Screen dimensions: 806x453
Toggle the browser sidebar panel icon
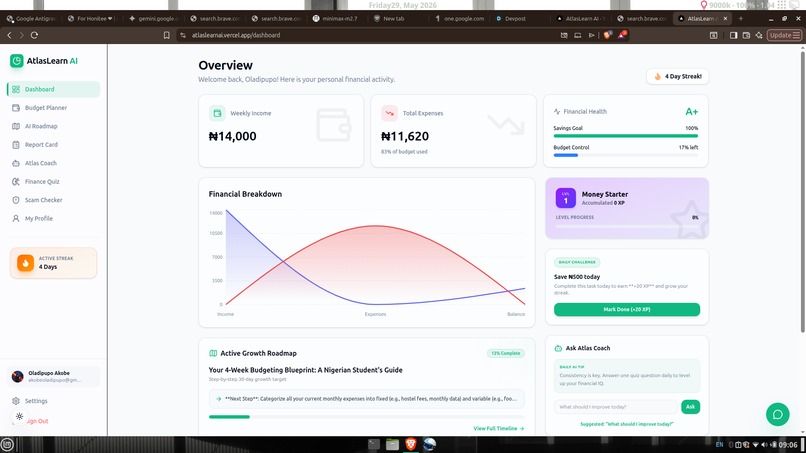point(734,35)
